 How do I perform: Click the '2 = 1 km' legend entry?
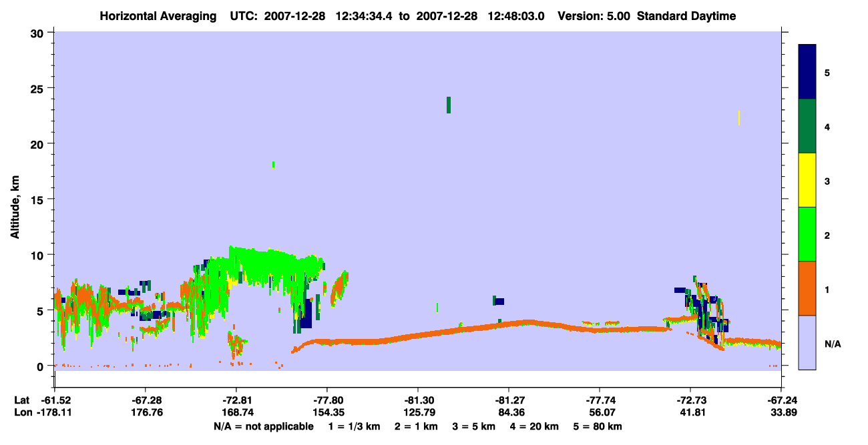point(417,426)
